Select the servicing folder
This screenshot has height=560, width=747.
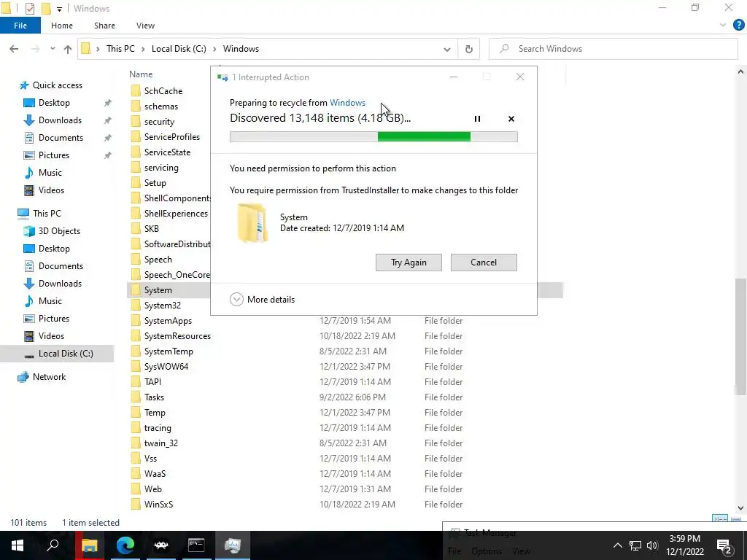(161, 168)
